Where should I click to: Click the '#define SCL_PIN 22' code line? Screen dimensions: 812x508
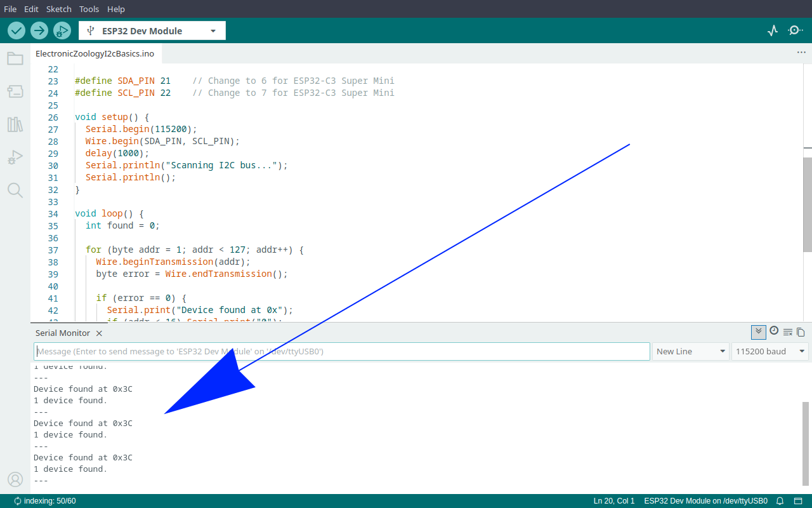[235, 93]
